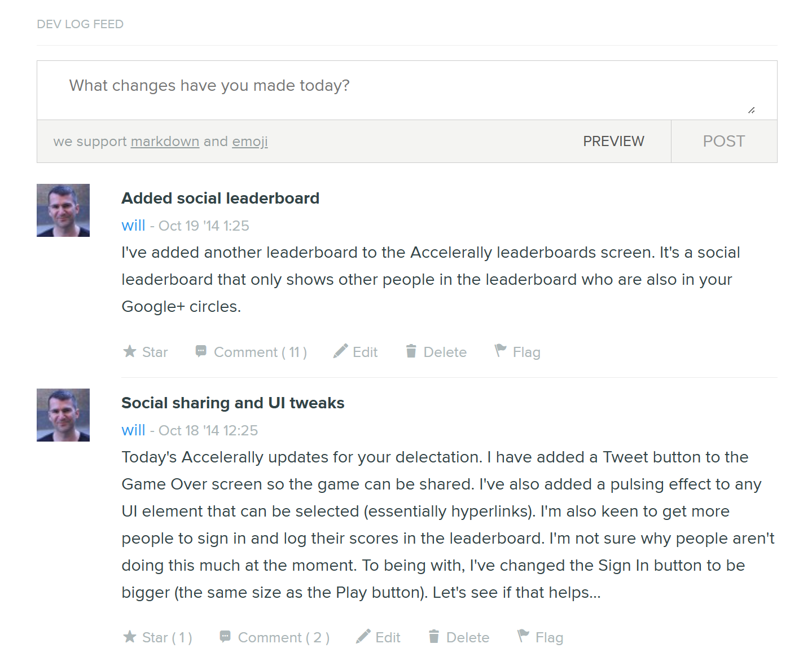Open will's profile on the Oct 19 post
The height and width of the screenshot is (657, 812).
pyautogui.click(x=133, y=226)
